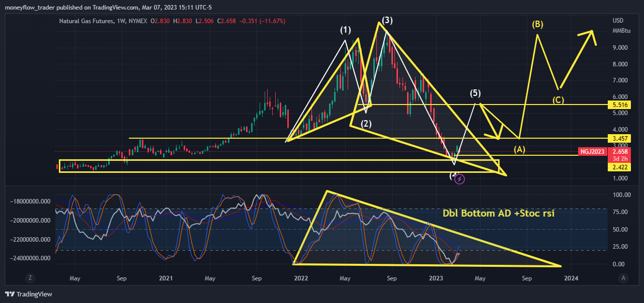Click the L2.506 low value
This screenshot has height=303, width=644.
click(x=205, y=21)
